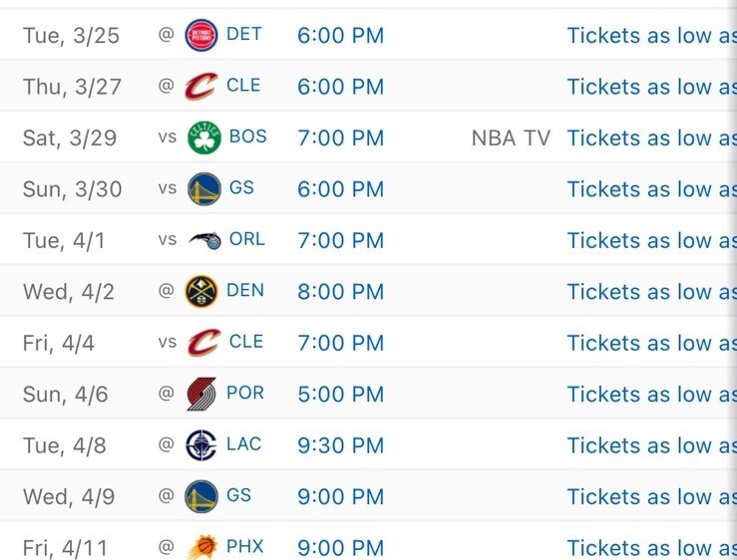
Task: Click the Cavaliers logo on Fri, 4/4 row
Action: coord(201,343)
